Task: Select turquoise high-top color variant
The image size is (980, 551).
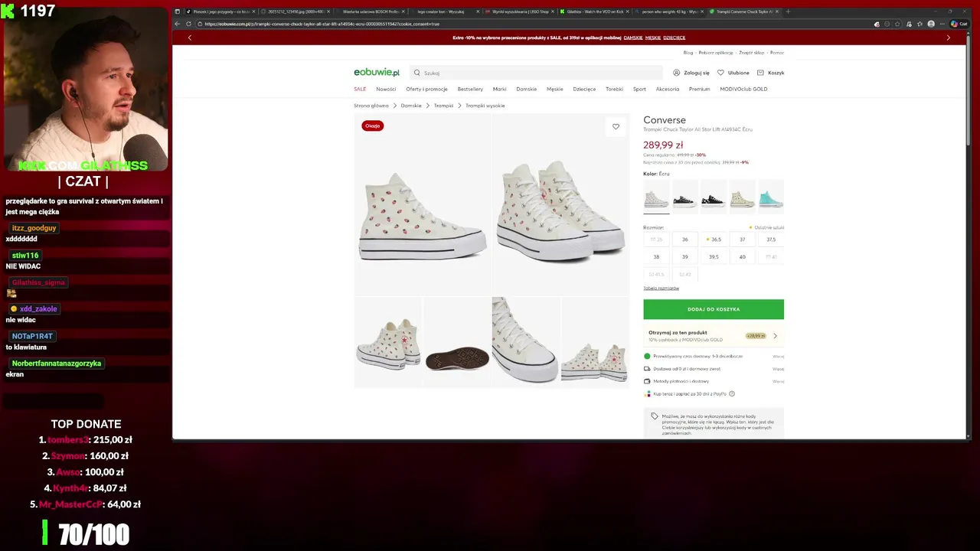Action: pyautogui.click(x=771, y=197)
